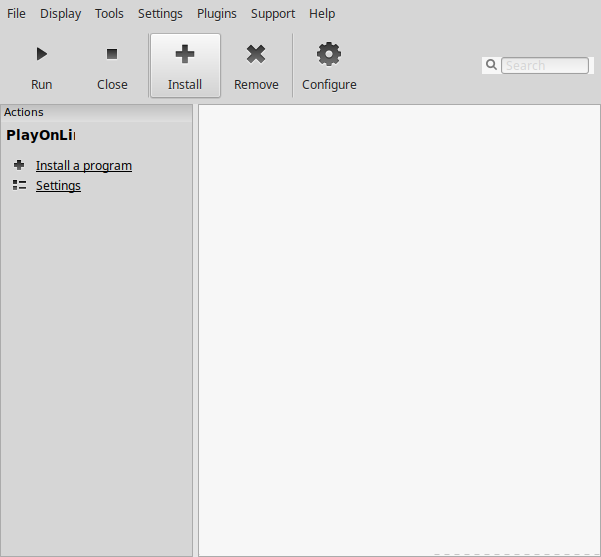Screen dimensions: 601x557
Task: Follow the 'Install a program' link
Action: tap(84, 166)
